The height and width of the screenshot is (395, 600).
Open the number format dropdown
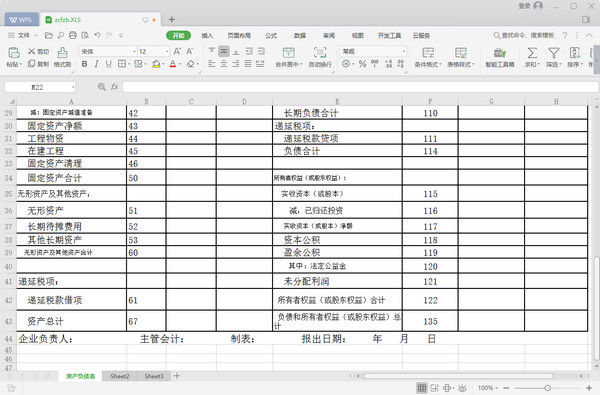403,51
